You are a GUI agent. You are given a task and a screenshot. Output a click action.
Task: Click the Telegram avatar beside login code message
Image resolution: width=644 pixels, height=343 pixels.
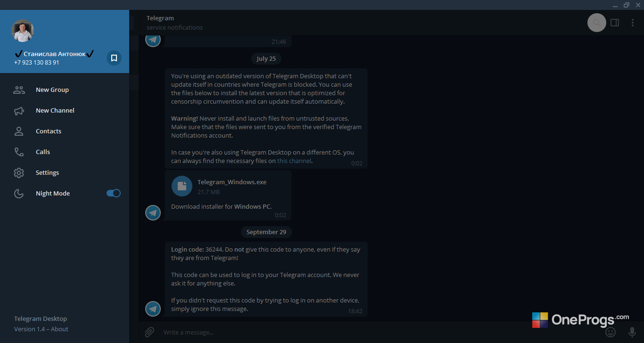[153, 309]
